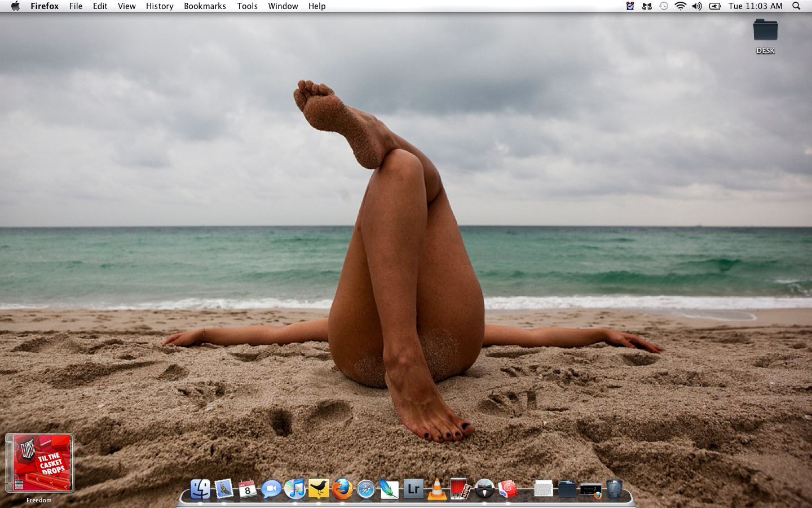Viewport: 812px width, 508px height.
Task: Launch iChat from the dock
Action: [x=271, y=489]
